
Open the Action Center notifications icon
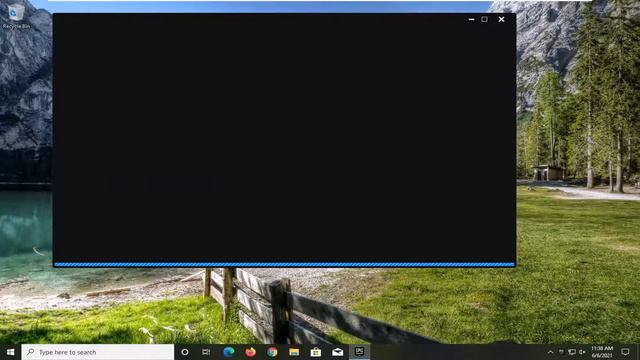(x=625, y=352)
